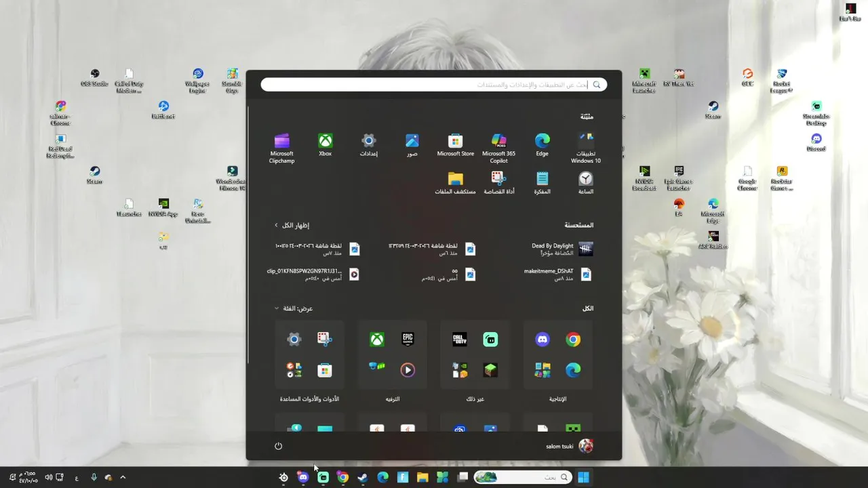
Task: Open the pinned Settings (إعدادات) gear
Action: (368, 144)
